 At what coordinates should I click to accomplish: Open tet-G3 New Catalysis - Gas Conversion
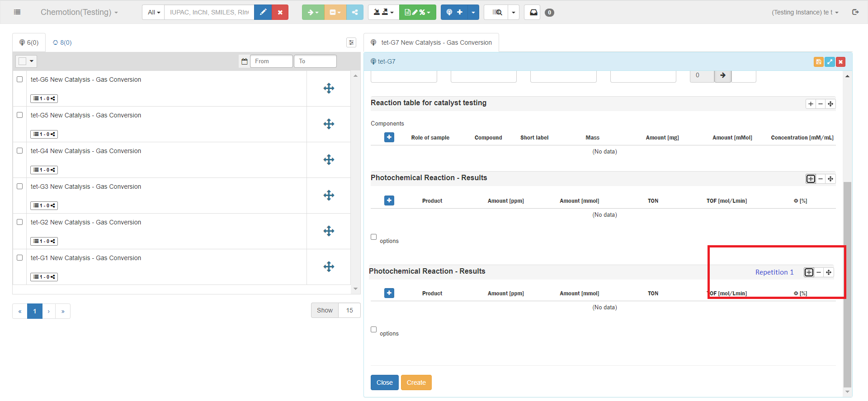(x=86, y=187)
